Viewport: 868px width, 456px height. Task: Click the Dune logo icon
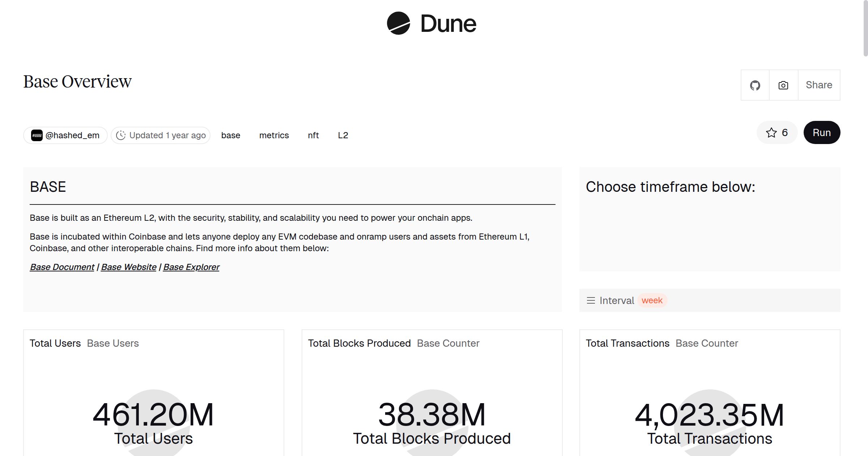point(398,24)
